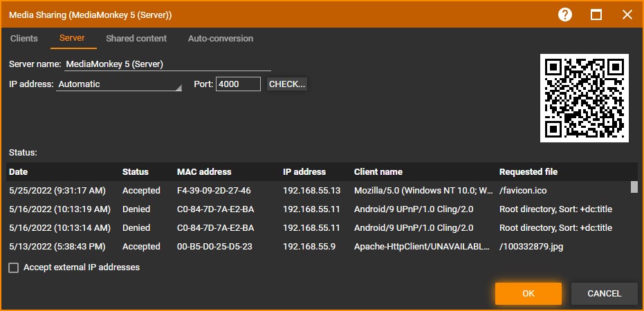
Task: Click MAC address 00-B5-D0-25-D5-23
Action: 214,247
